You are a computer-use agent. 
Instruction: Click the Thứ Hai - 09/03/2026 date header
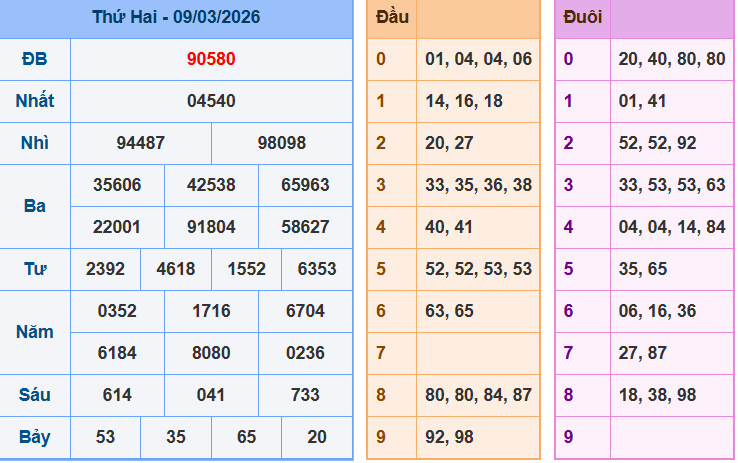click(x=176, y=17)
